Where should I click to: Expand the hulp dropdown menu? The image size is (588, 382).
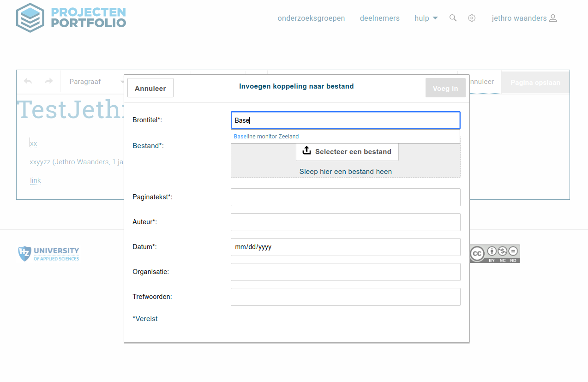426,18
